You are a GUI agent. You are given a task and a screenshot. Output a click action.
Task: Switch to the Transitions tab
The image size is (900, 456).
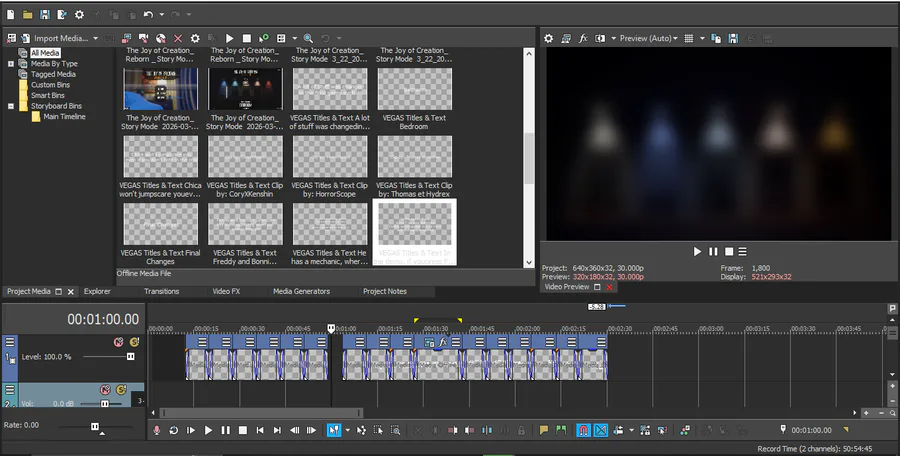coord(161,291)
